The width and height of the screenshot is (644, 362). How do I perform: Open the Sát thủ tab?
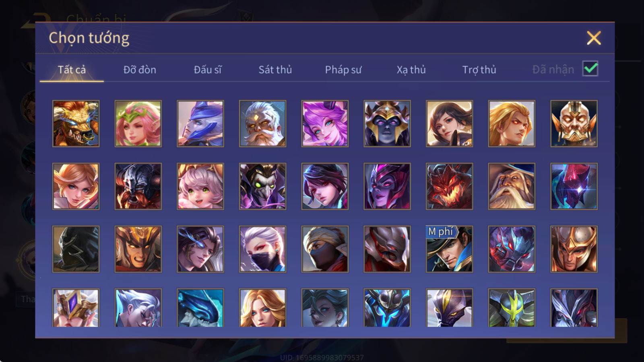tap(275, 70)
